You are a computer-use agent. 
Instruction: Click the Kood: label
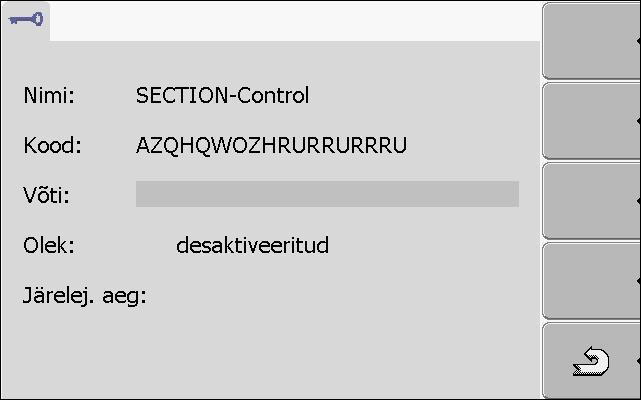52,146
